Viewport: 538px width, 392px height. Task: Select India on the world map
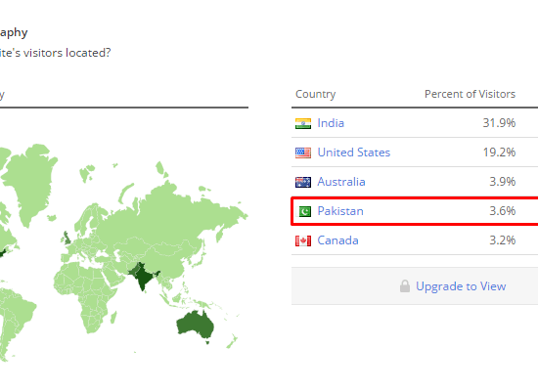[143, 276]
